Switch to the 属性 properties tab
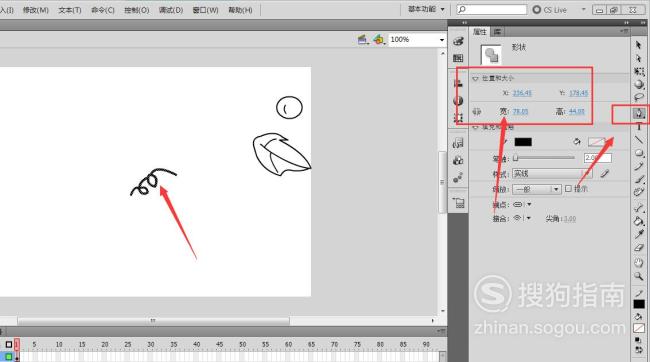The height and width of the screenshot is (362, 650). click(480, 32)
